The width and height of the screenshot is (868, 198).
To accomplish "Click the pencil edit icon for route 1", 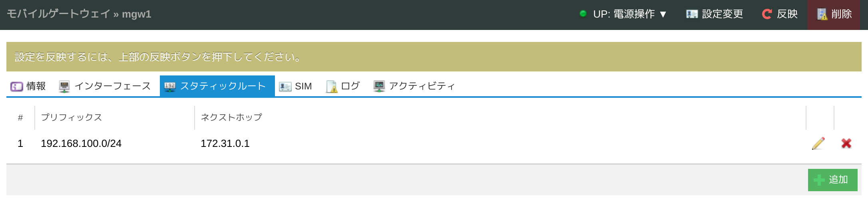I will click(x=818, y=143).
